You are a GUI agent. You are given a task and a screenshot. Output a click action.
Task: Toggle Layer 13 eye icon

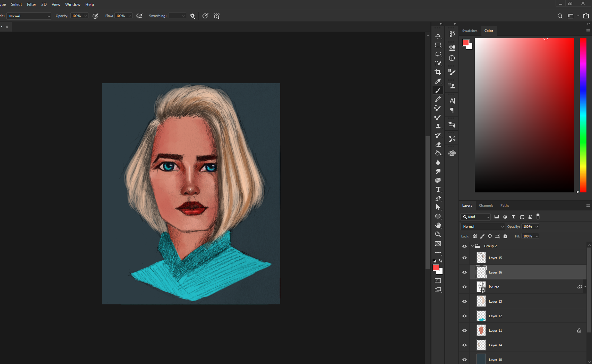tap(464, 302)
